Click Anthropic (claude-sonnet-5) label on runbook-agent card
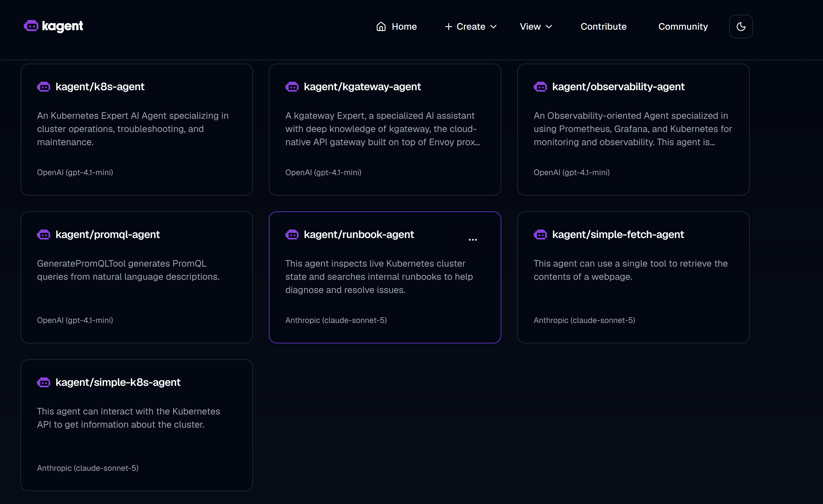 click(336, 321)
